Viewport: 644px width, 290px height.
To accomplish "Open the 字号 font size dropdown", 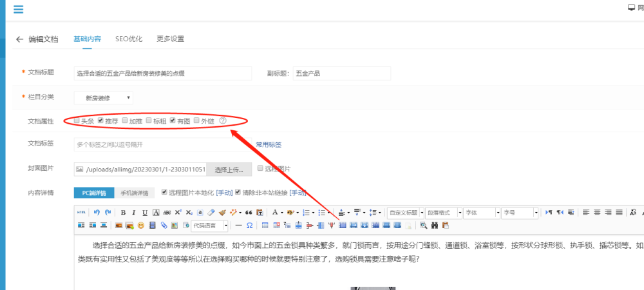I will point(520,213).
